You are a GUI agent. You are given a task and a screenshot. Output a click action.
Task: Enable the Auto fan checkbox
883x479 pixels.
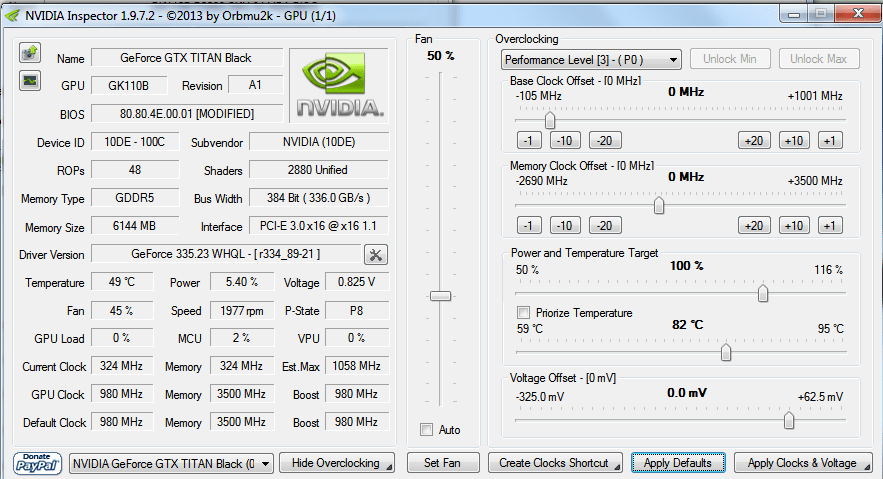426,430
